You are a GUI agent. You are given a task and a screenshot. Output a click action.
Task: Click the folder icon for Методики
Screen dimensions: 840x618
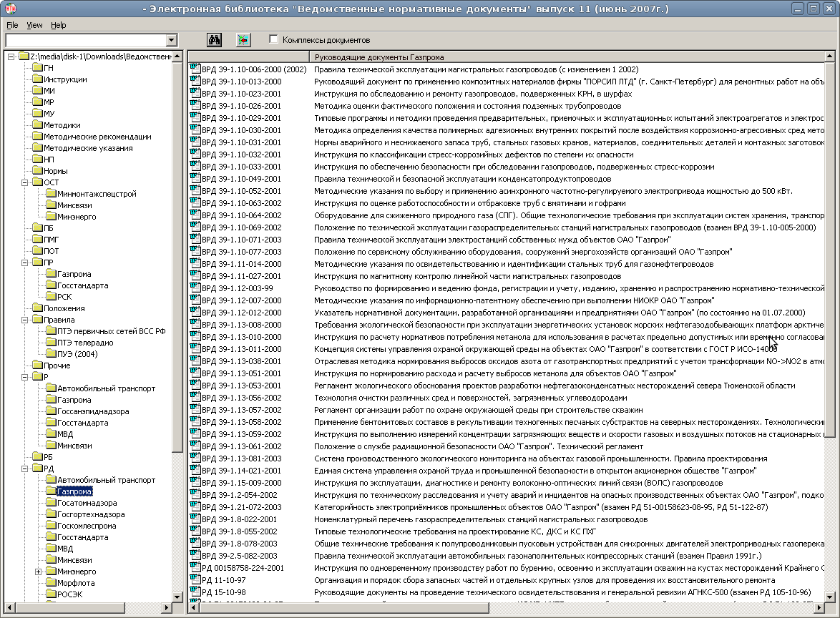click(37, 124)
